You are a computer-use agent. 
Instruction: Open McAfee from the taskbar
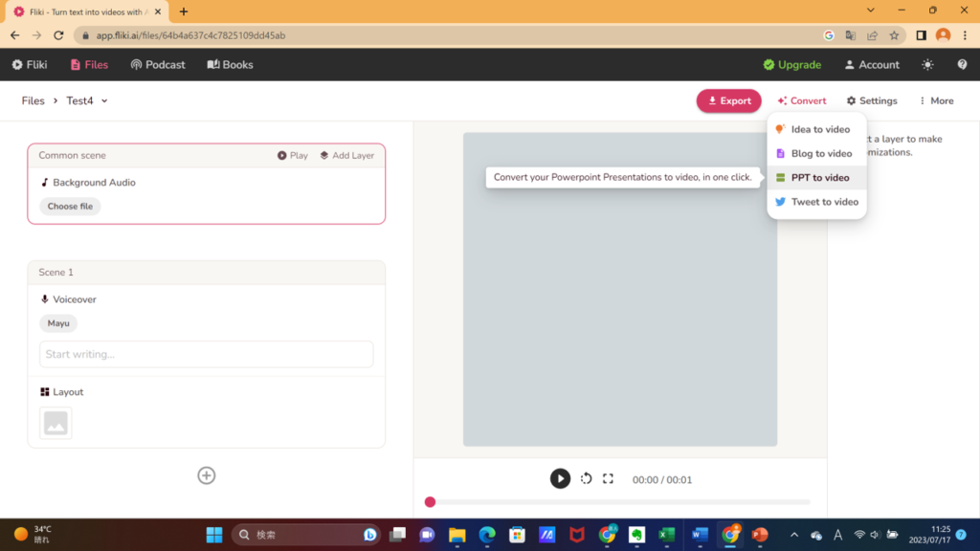tap(577, 535)
